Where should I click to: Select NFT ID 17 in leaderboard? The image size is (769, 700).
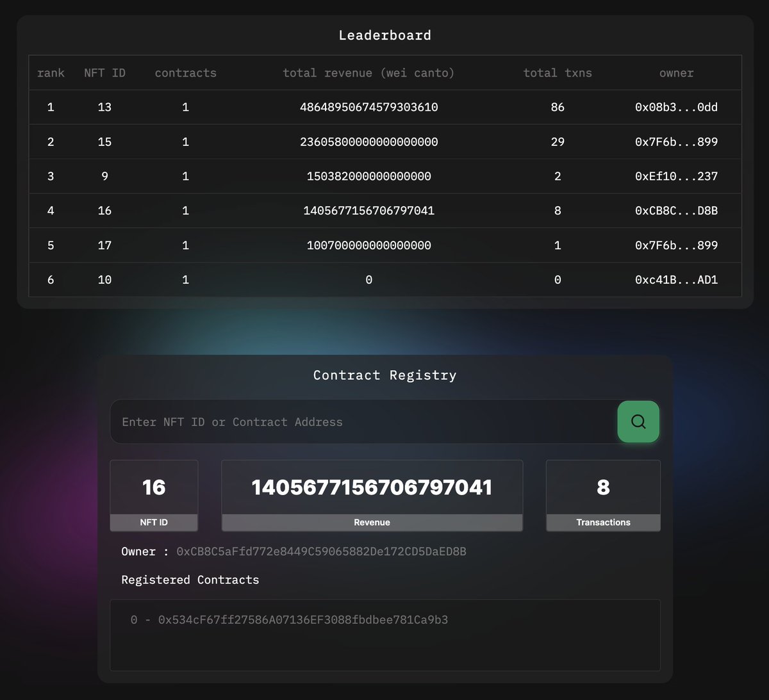coord(104,245)
